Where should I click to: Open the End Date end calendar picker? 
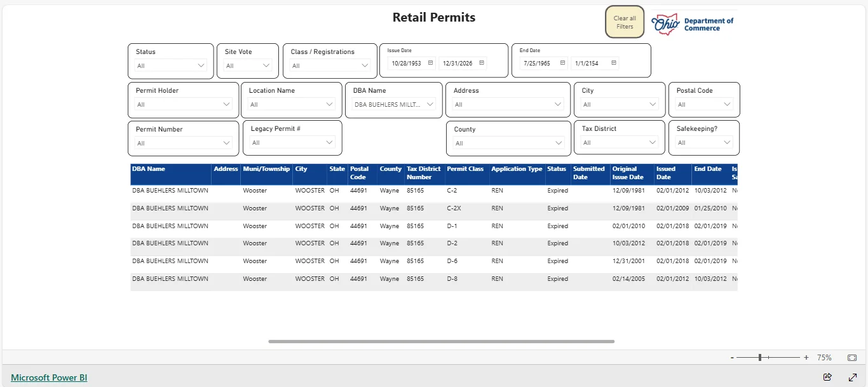(x=613, y=63)
